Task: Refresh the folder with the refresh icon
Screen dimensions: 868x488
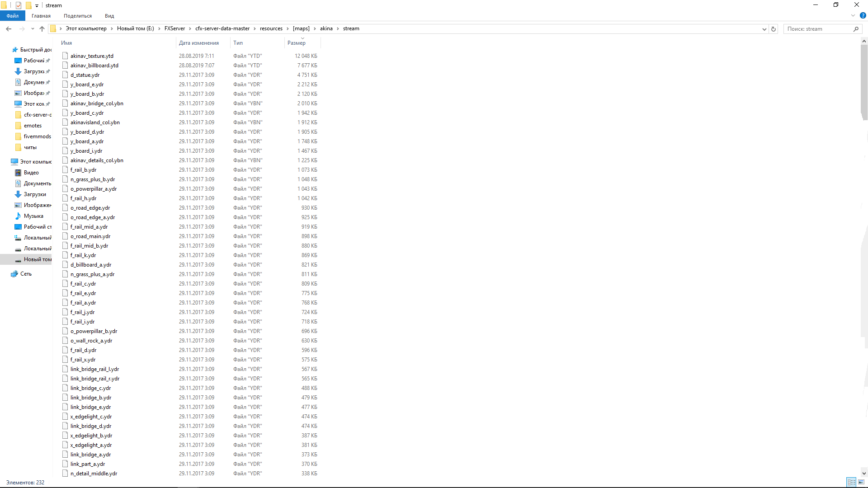Action: 773,28
